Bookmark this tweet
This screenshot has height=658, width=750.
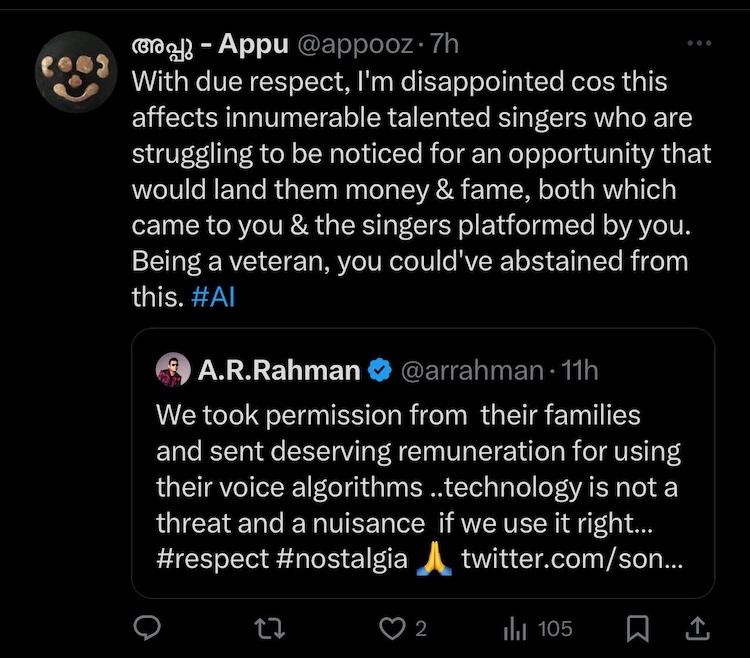click(x=639, y=628)
